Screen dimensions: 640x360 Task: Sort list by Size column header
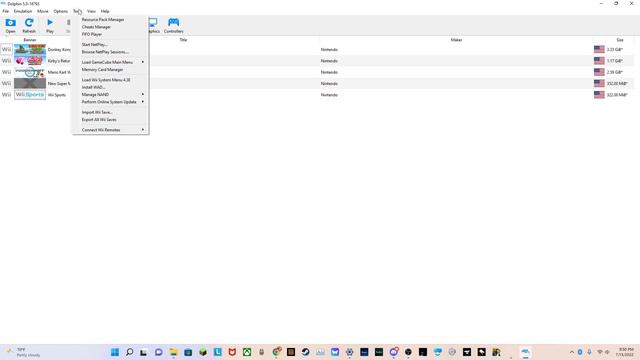click(620, 40)
